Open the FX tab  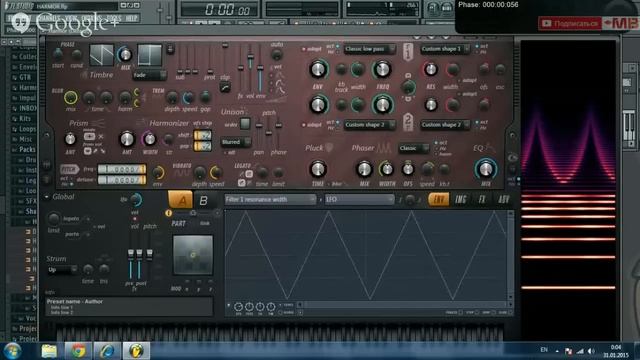(x=482, y=200)
